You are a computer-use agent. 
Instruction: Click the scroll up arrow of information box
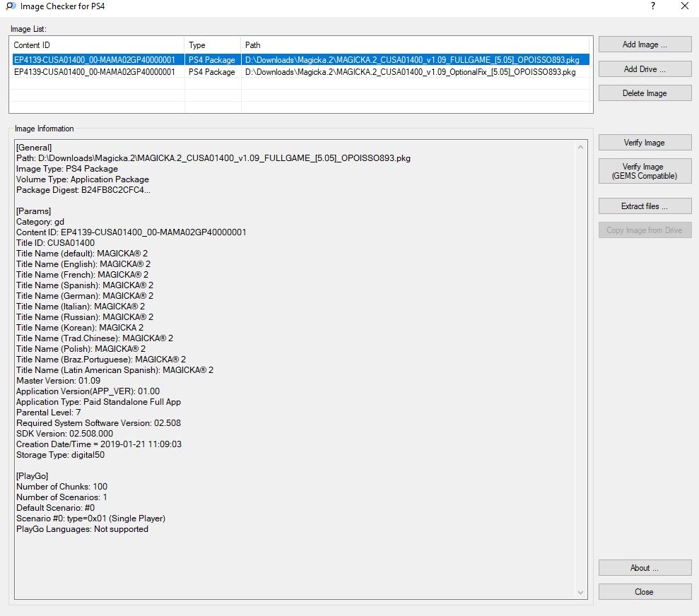(580, 147)
